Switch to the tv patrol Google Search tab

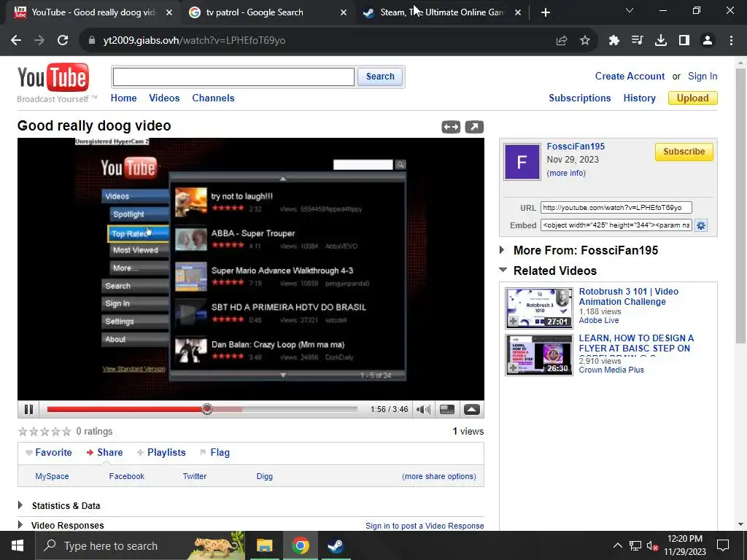(268, 13)
